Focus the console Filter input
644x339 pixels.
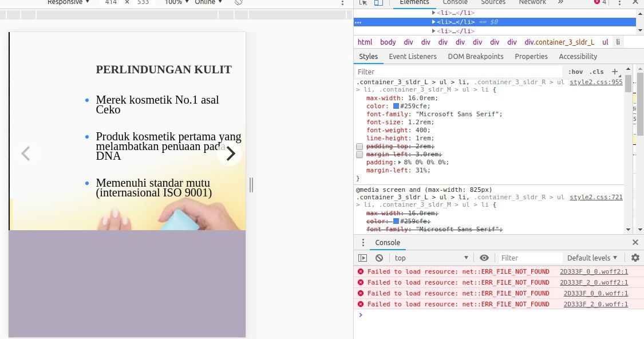(x=530, y=258)
